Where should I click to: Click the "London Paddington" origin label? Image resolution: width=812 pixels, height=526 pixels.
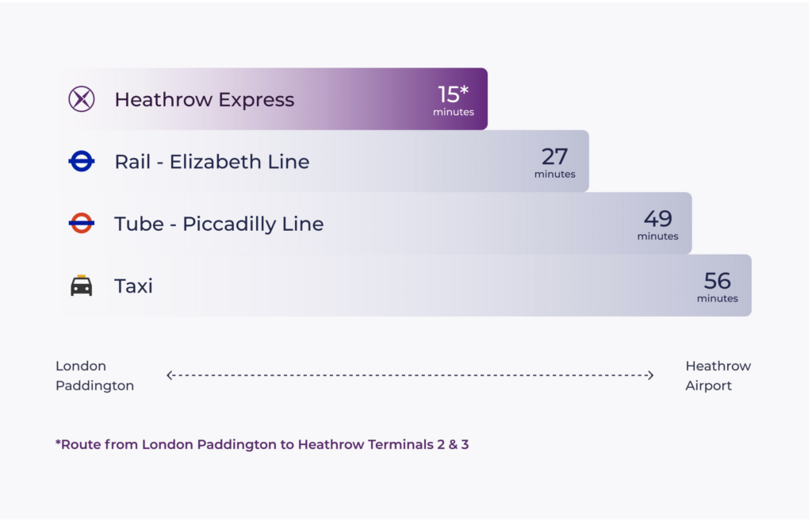click(94, 376)
